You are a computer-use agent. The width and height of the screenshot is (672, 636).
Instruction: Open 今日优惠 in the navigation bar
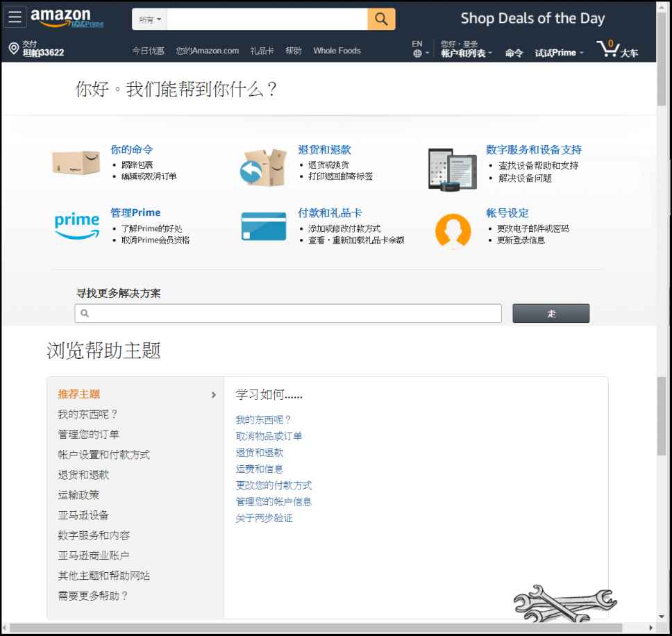(x=149, y=51)
